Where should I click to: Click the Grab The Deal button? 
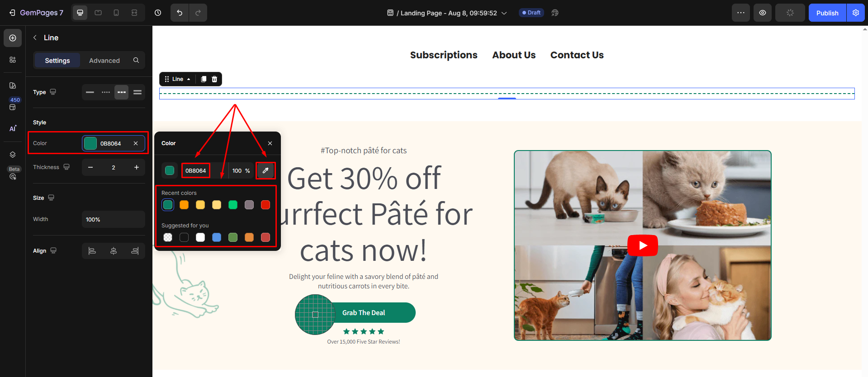(364, 313)
